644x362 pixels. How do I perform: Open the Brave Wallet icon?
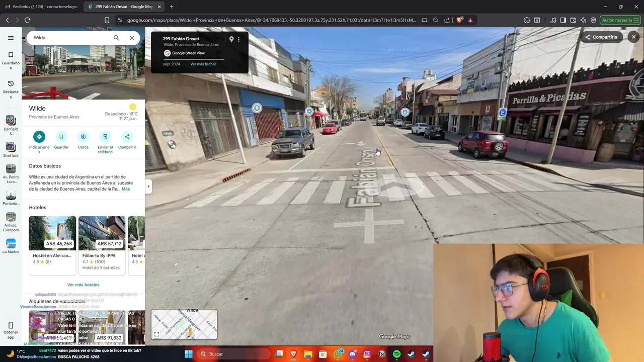click(573, 20)
